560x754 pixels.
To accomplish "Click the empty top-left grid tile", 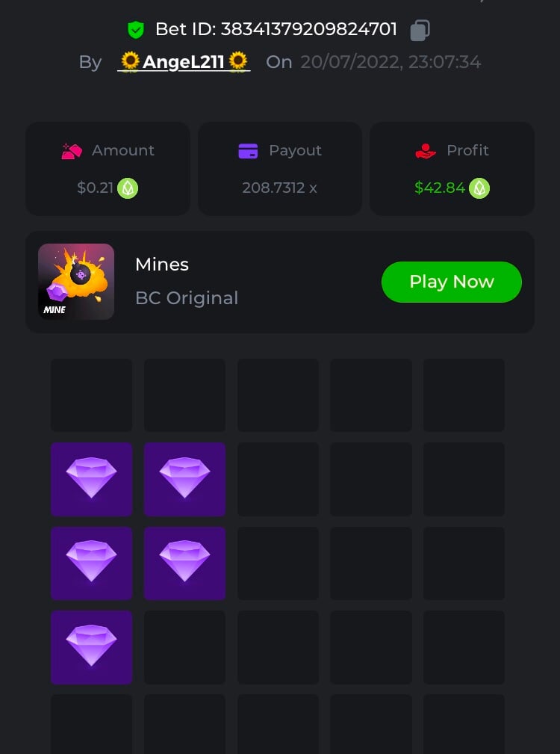I will coord(91,395).
